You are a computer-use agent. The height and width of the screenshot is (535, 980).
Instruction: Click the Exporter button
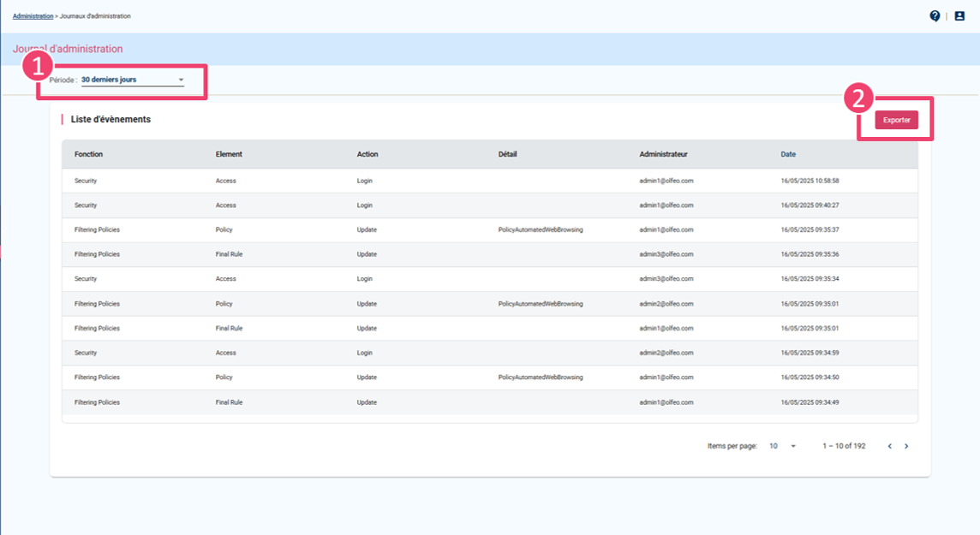point(896,120)
